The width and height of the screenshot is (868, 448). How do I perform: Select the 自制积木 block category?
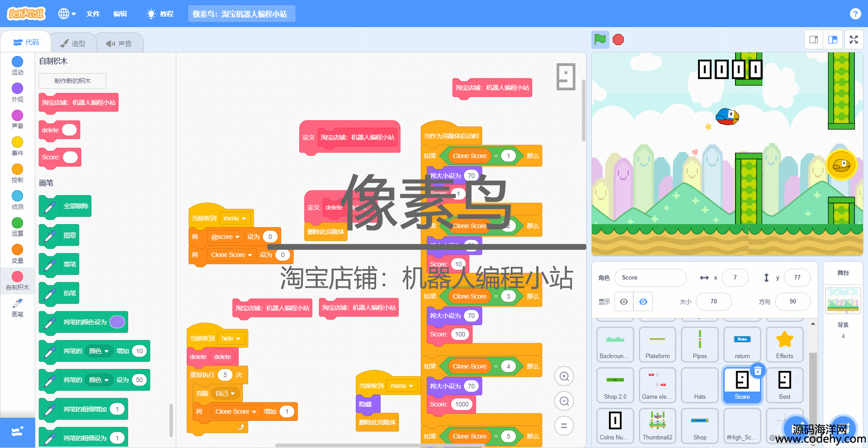point(17,280)
